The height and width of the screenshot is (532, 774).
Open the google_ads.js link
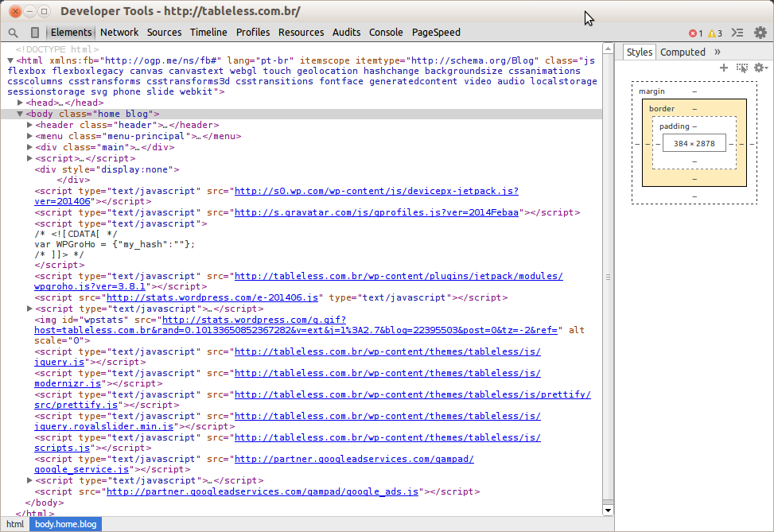263,491
